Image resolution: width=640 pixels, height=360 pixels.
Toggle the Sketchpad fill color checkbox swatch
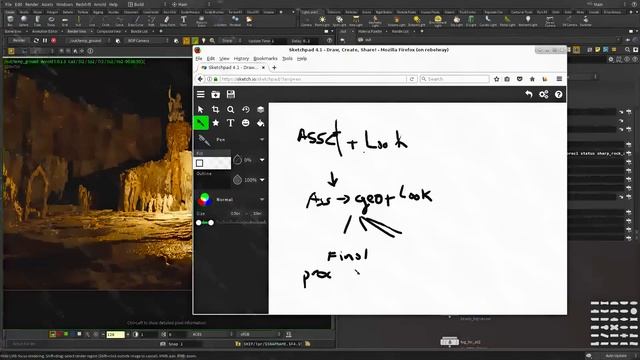point(200,163)
